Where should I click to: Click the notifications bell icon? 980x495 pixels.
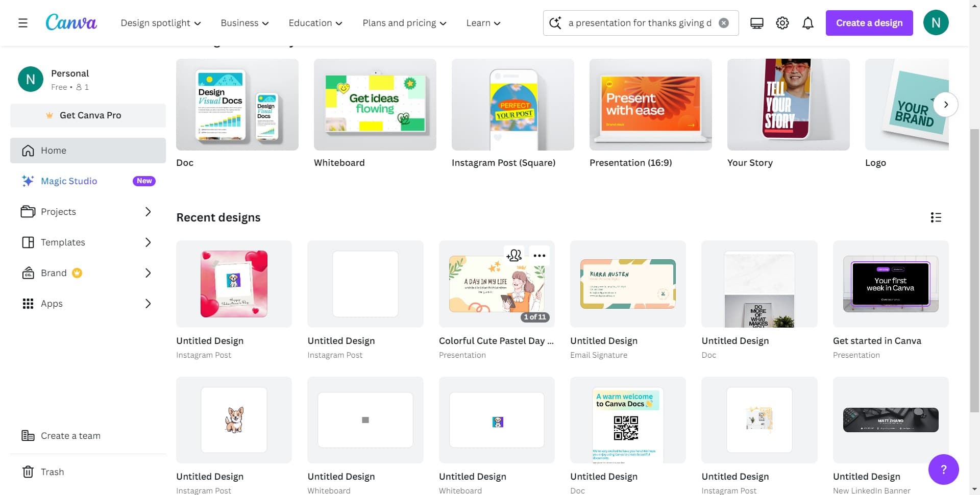click(x=807, y=23)
